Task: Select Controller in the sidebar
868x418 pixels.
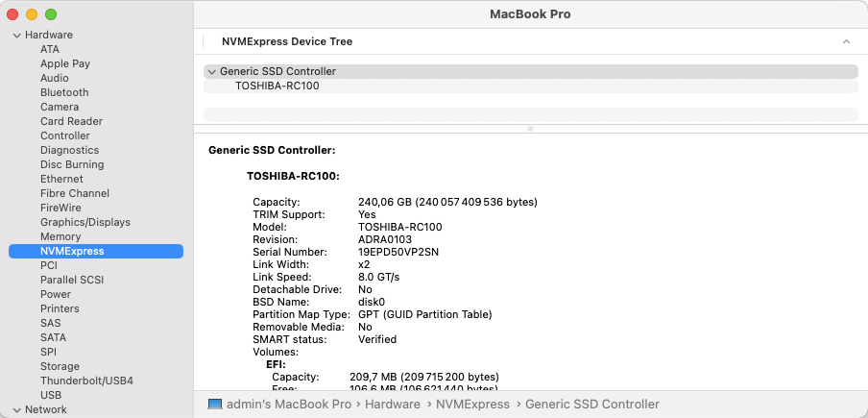Action: 64,135
